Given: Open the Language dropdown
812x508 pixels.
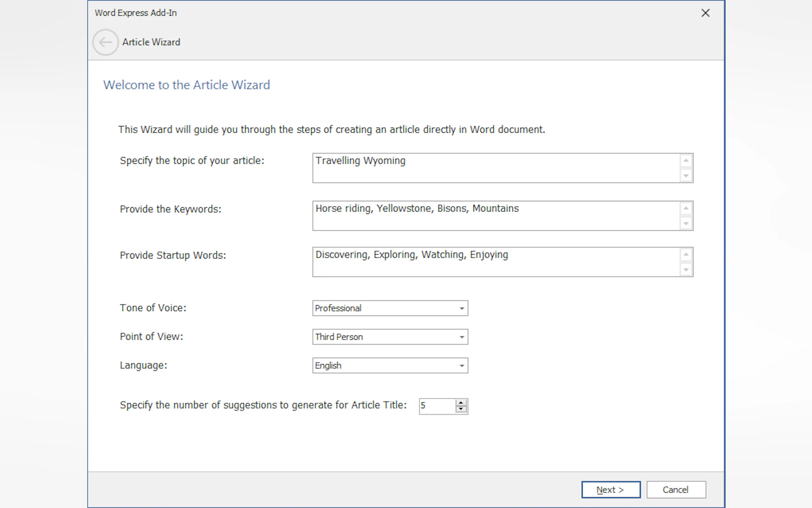Looking at the screenshot, I should (x=462, y=366).
